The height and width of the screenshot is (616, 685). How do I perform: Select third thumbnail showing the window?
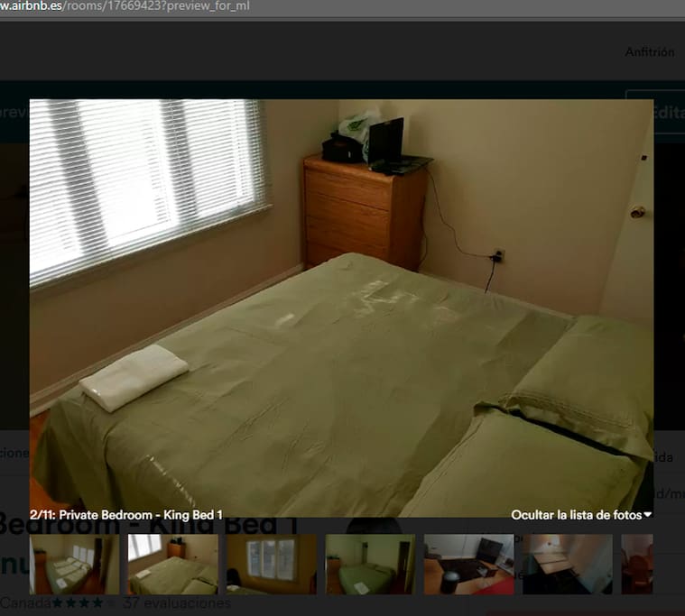pyautogui.click(x=272, y=564)
